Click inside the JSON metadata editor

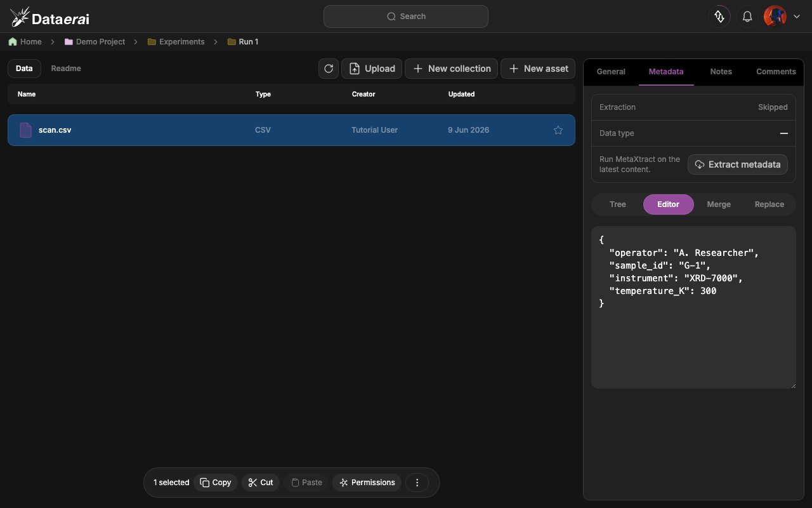693,307
